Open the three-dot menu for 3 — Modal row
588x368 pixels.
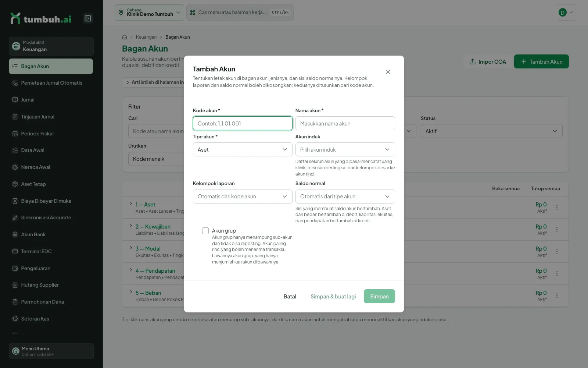[x=557, y=251]
